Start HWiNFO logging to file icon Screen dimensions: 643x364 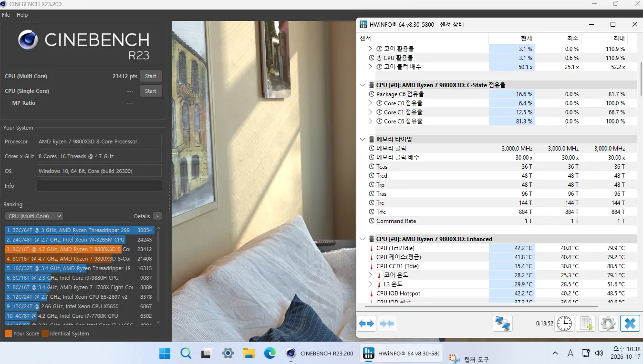tap(586, 324)
